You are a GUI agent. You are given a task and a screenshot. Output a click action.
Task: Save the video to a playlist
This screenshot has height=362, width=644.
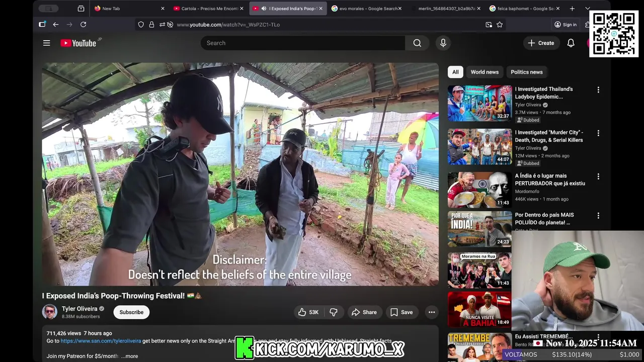[x=401, y=312]
